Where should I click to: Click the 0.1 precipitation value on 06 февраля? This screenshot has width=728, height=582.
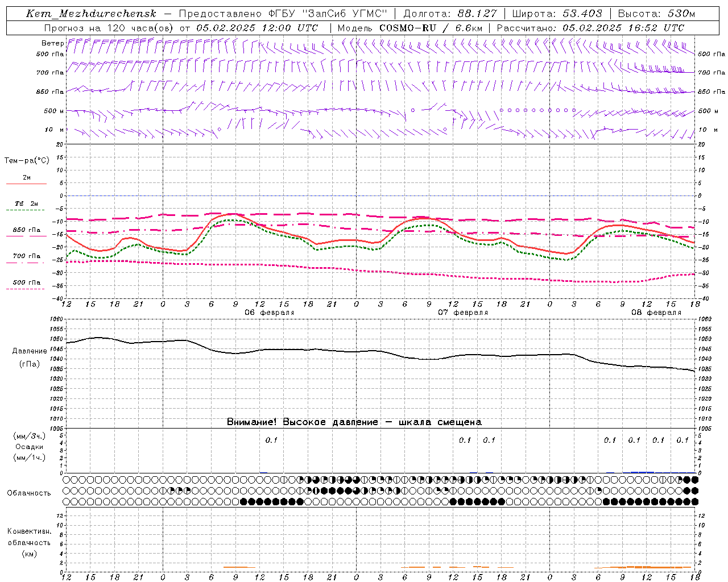point(271,440)
